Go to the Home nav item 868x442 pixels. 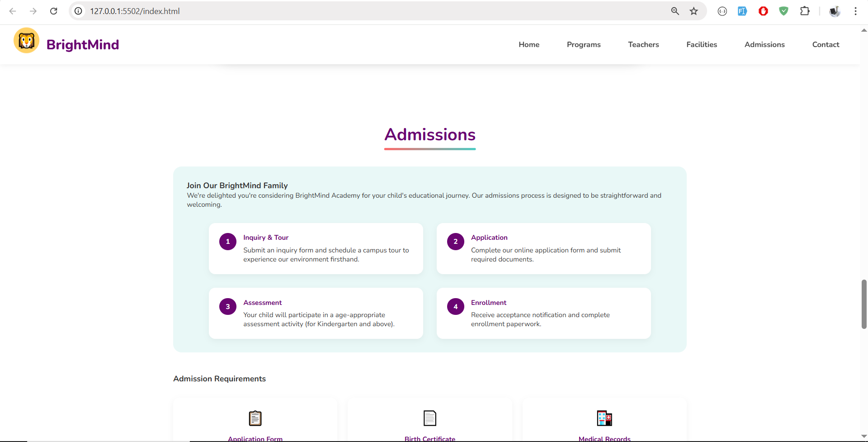(x=529, y=44)
